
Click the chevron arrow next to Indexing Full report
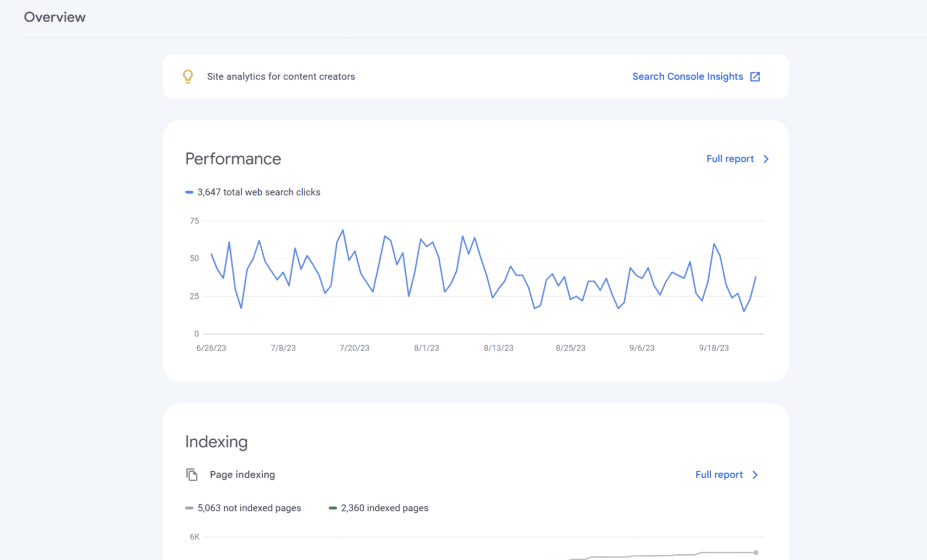point(756,475)
